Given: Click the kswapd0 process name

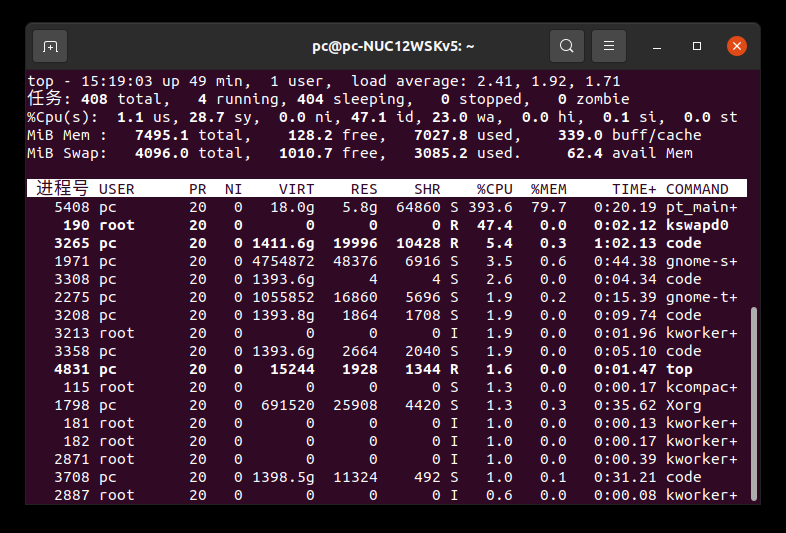Looking at the screenshot, I should coord(697,225).
